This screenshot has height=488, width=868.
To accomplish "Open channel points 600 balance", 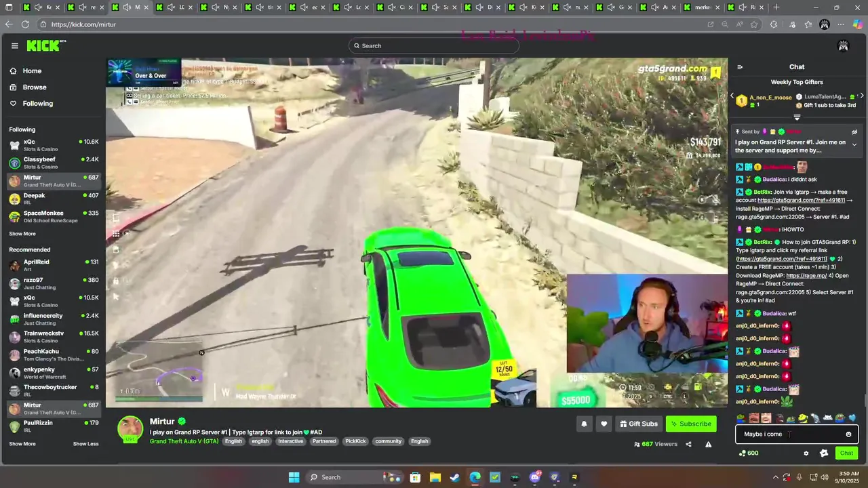I will pyautogui.click(x=749, y=453).
